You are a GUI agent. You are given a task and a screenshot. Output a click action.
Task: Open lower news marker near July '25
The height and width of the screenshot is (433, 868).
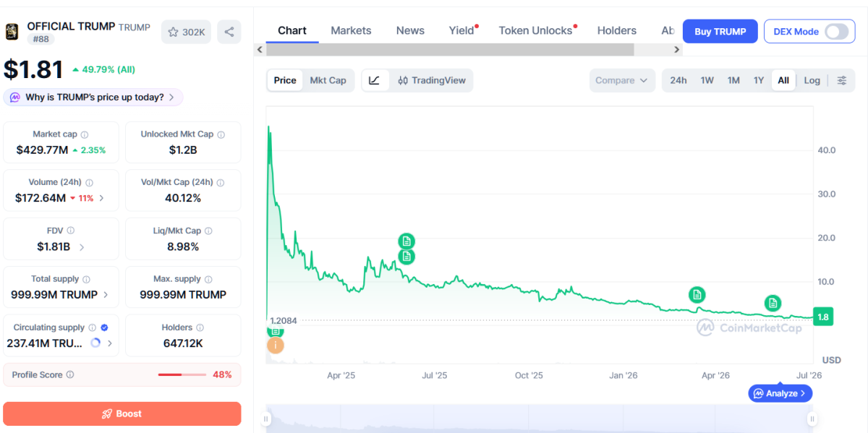(x=407, y=256)
